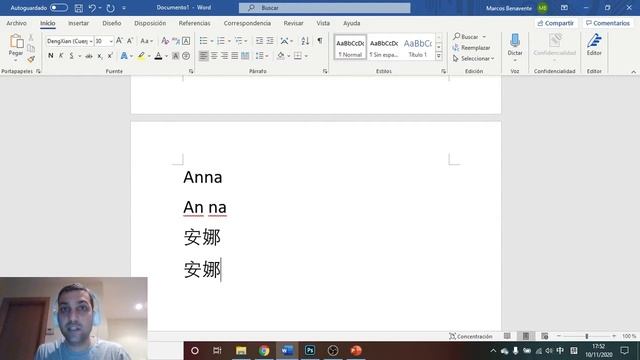Switch to the Referencias tab
640x360 pixels.
point(194,23)
